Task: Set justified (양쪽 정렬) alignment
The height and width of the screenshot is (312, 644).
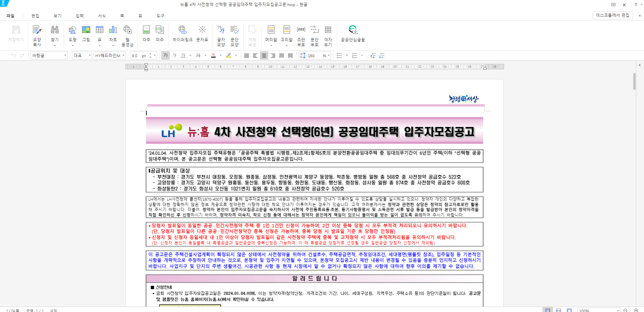Action: [x=247, y=55]
